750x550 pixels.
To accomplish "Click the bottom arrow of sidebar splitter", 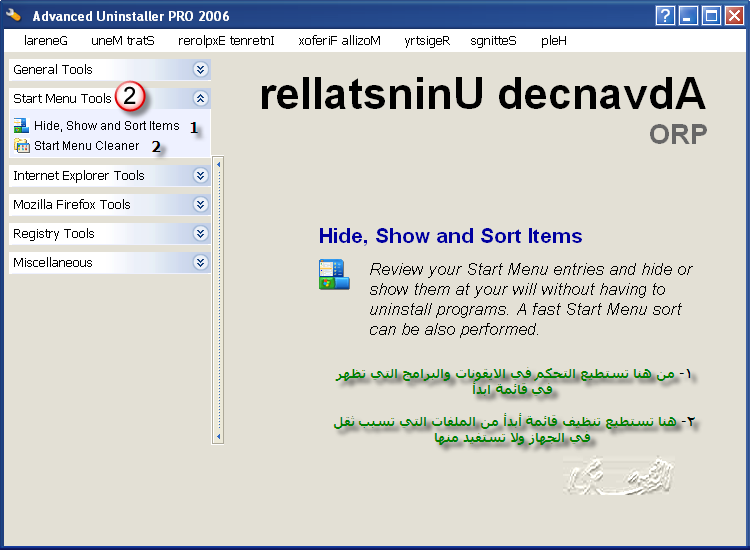I will point(219,436).
